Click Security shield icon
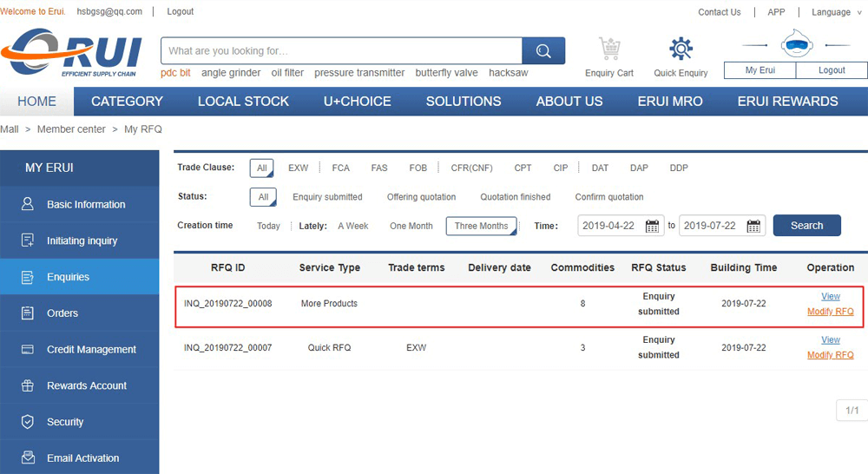 click(27, 422)
